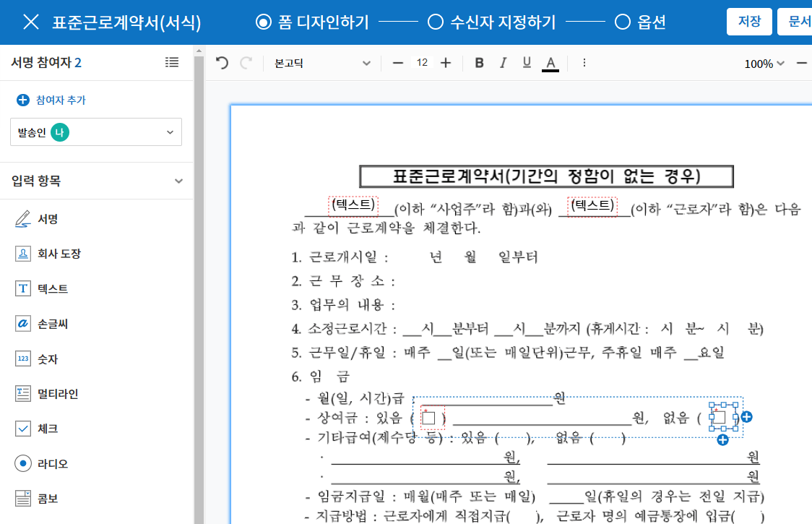Click the 참여자 추가 plus icon
Viewport: 812px width, 524px height.
click(x=23, y=100)
